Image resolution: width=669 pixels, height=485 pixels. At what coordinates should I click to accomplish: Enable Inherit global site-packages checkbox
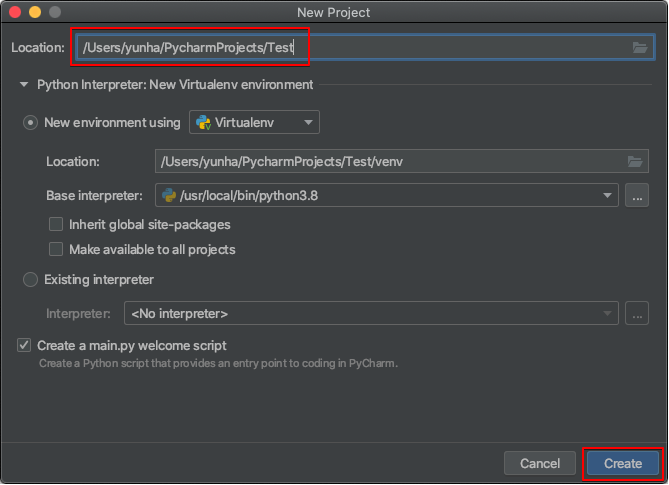pos(56,224)
